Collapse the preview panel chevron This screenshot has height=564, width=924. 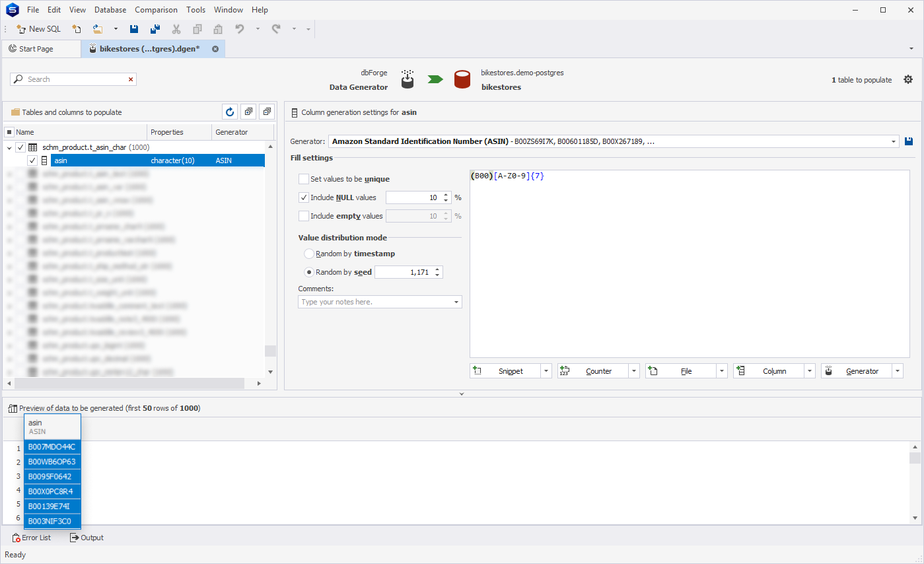(x=462, y=394)
